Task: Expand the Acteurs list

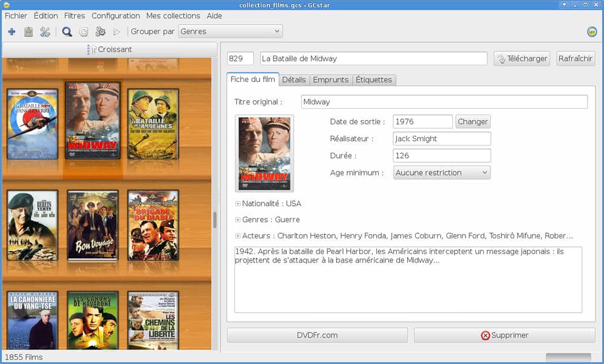Action: pos(238,236)
